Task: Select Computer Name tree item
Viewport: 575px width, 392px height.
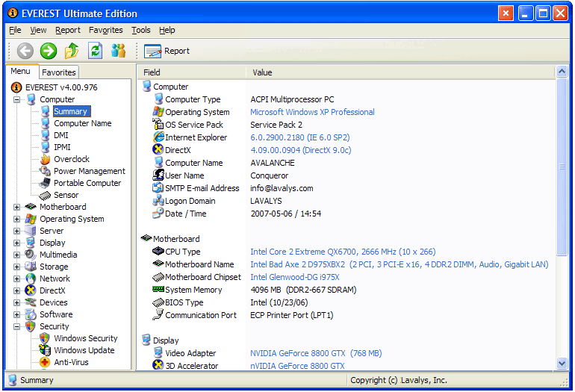Action: pos(82,124)
